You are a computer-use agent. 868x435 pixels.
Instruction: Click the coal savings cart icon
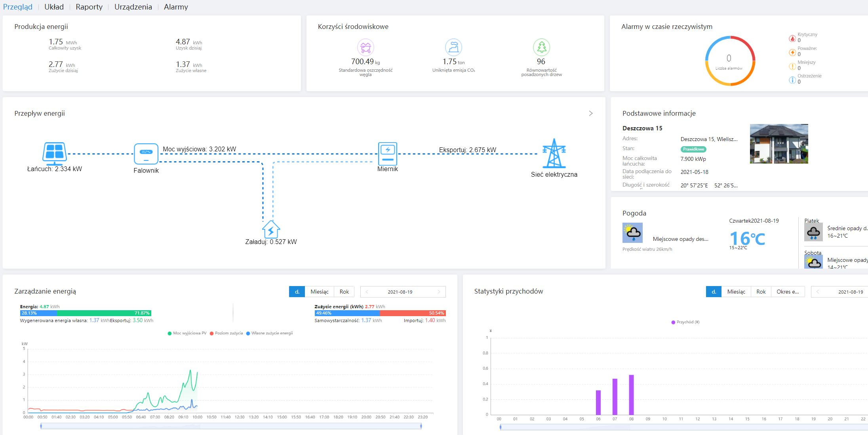click(x=365, y=47)
